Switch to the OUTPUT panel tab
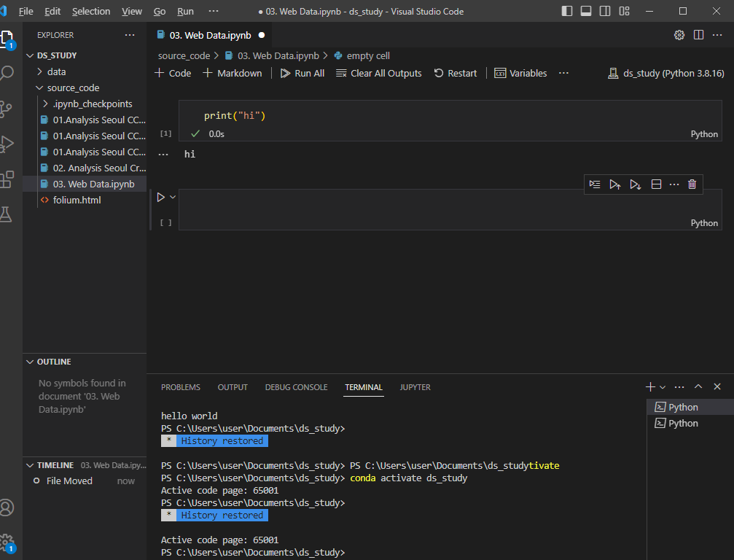 click(233, 387)
